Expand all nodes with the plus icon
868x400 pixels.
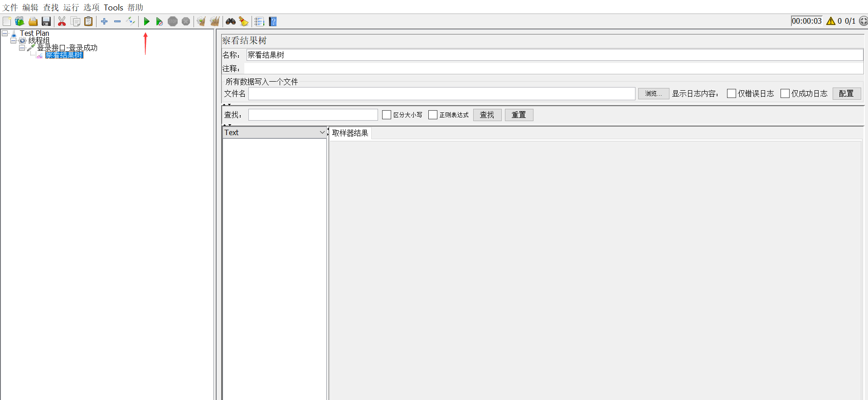[104, 21]
